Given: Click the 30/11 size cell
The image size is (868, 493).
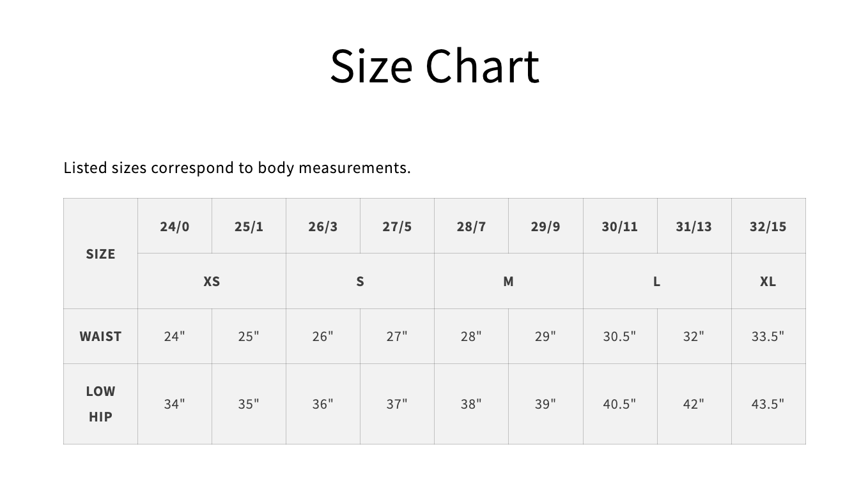Looking at the screenshot, I should point(619,226).
